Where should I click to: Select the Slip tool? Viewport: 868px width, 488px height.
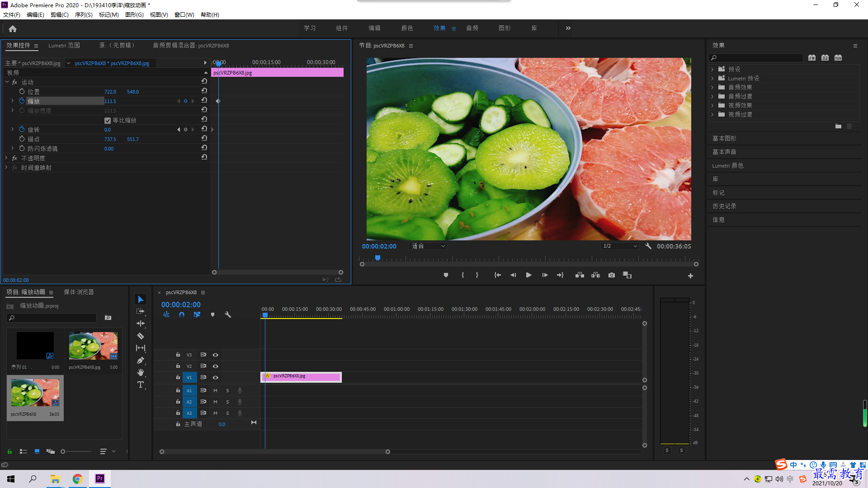(141, 348)
